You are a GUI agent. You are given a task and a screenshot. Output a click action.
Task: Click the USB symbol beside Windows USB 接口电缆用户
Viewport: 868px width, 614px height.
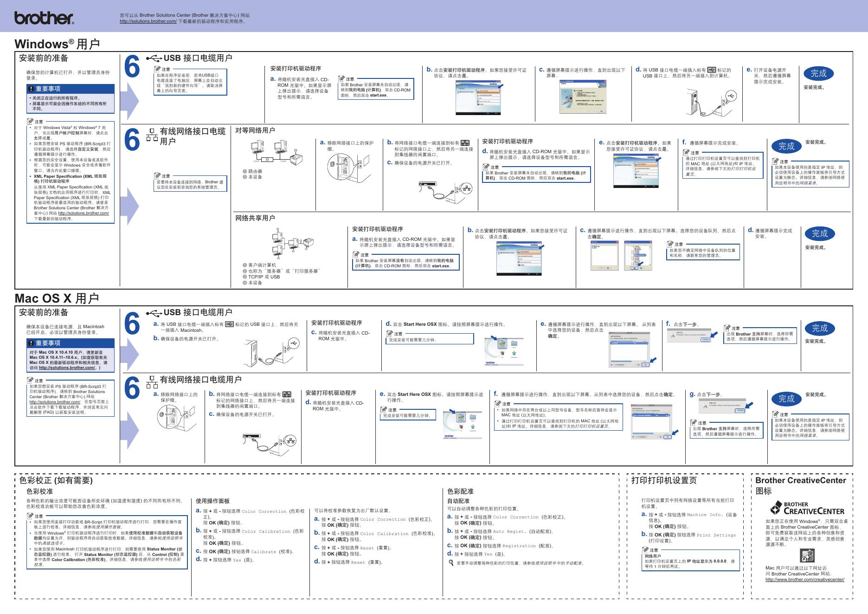tap(154, 58)
